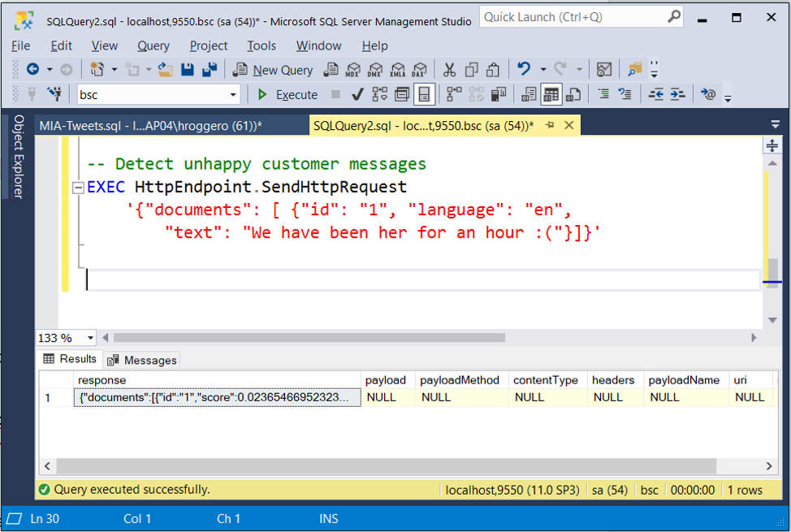Switch to the MIA-Tweets.sql tab

171,126
